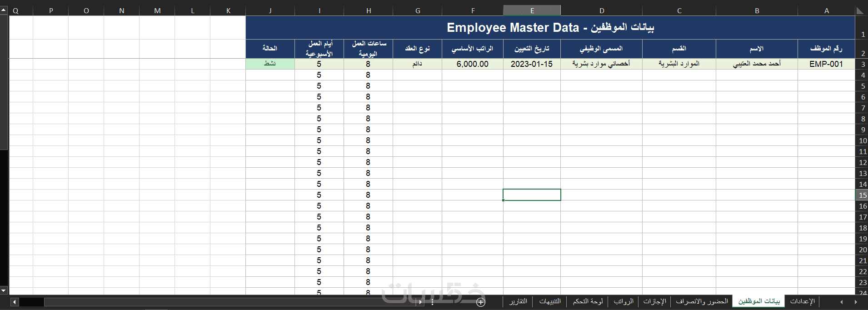
Task: Select the دائم contract type cell
Action: coord(417,64)
